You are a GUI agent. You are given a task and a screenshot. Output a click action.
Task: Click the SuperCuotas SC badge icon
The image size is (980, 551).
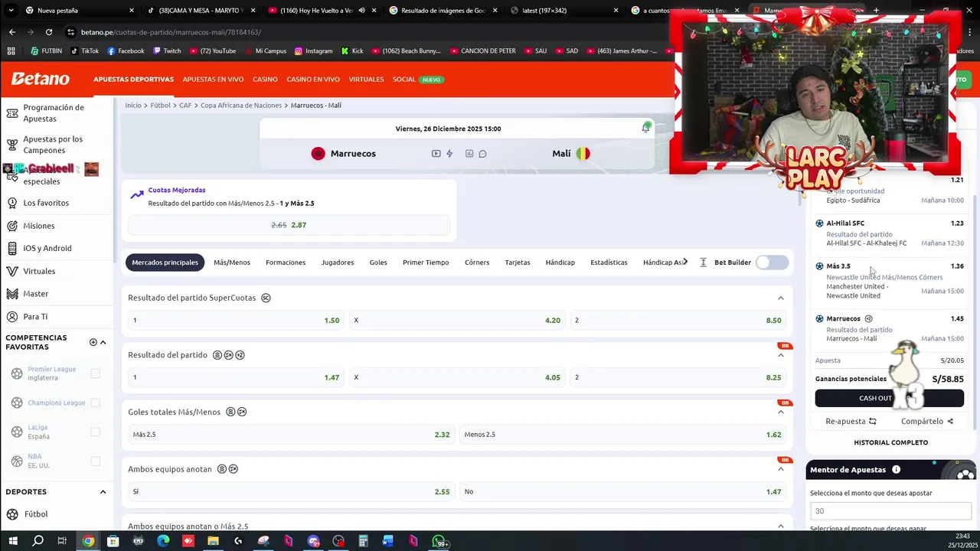[266, 298]
